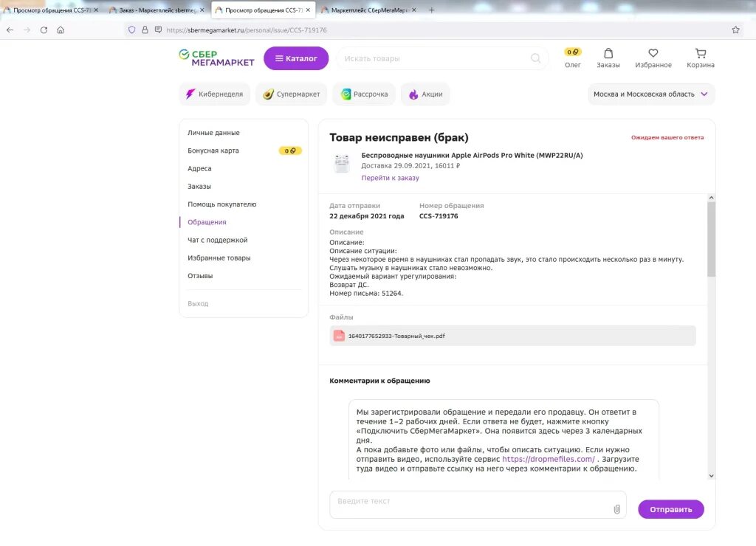Screen dimensions: 756x546
Task: Click the СберМегаМаркет logo
Action: pyautogui.click(x=216, y=58)
